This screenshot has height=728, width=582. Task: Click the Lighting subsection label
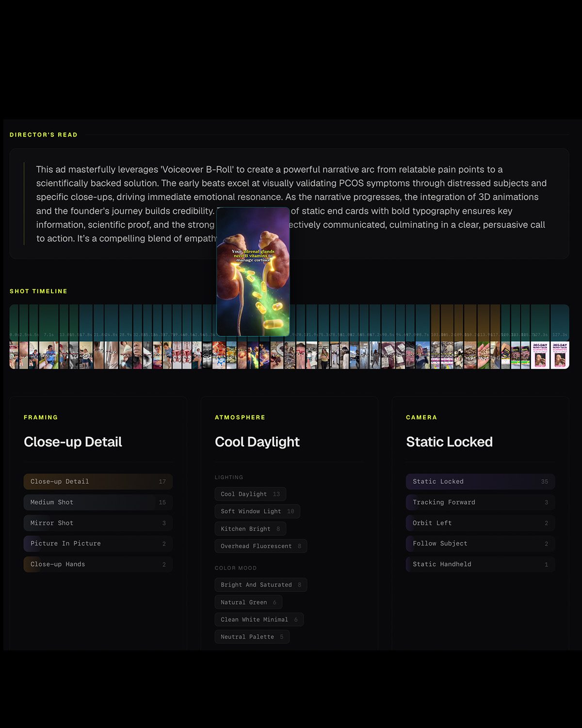point(229,478)
